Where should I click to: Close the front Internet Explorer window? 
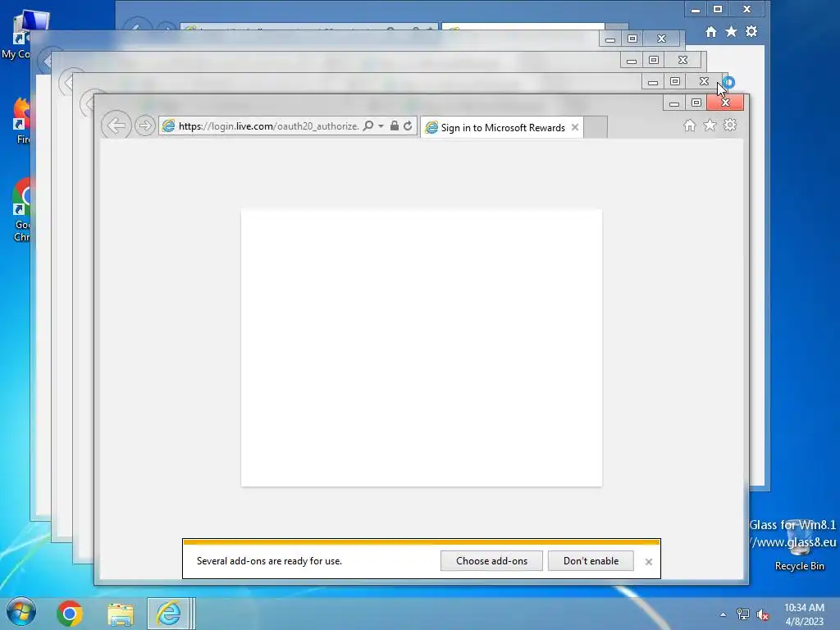pos(725,103)
